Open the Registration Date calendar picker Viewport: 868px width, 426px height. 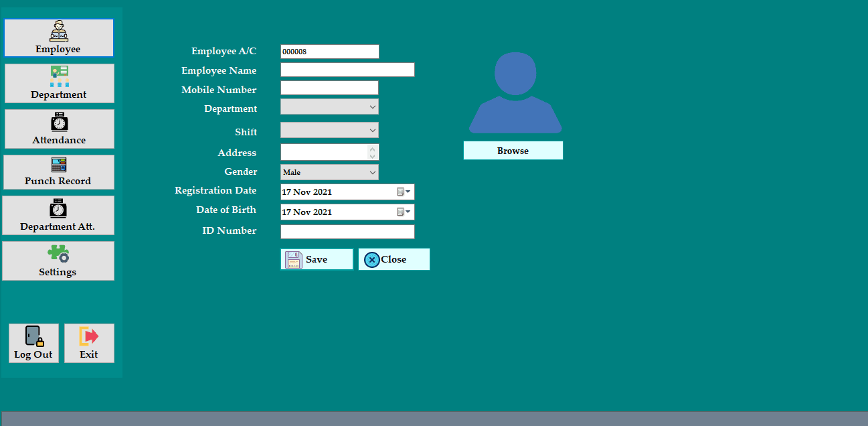click(404, 192)
